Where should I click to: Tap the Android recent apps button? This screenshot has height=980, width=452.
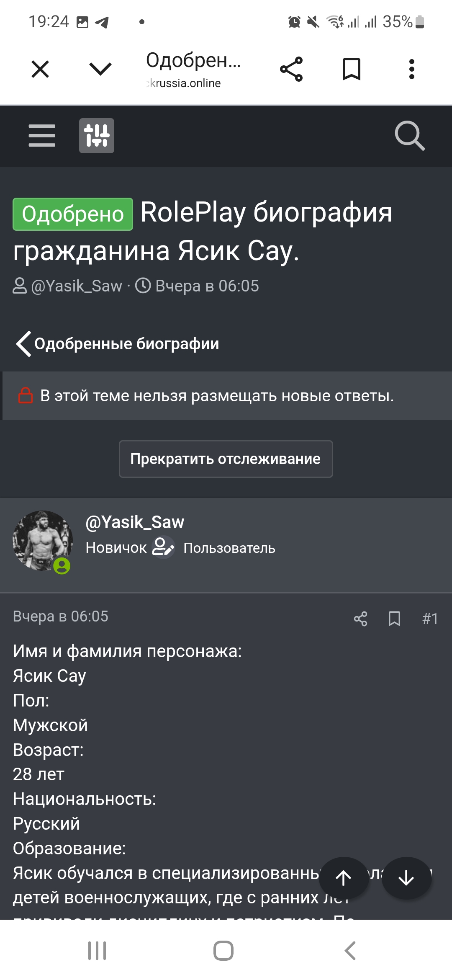point(97,951)
